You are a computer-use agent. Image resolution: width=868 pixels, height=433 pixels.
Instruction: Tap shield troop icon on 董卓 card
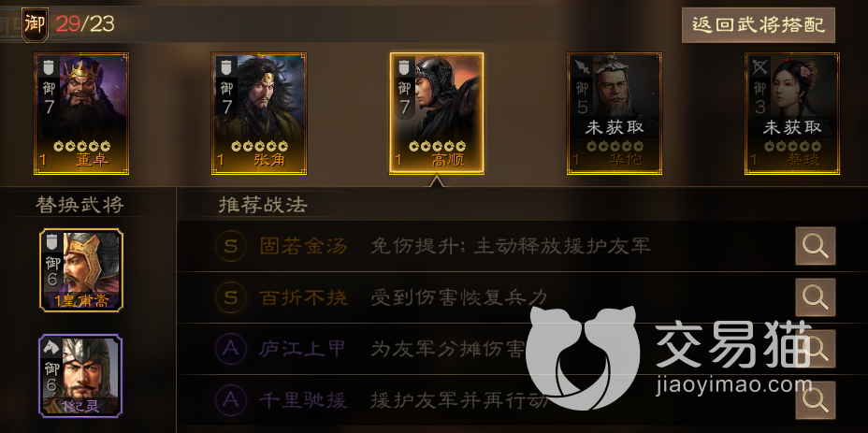(49, 67)
